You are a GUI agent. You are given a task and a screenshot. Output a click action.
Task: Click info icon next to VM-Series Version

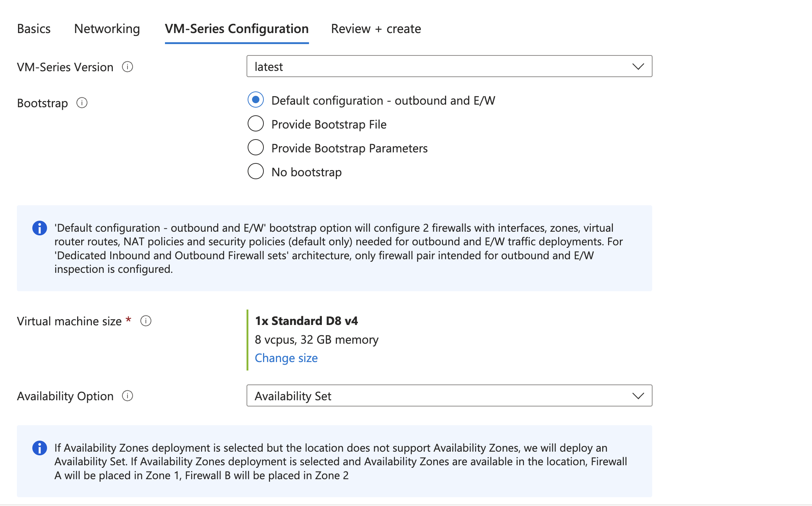[x=127, y=67]
